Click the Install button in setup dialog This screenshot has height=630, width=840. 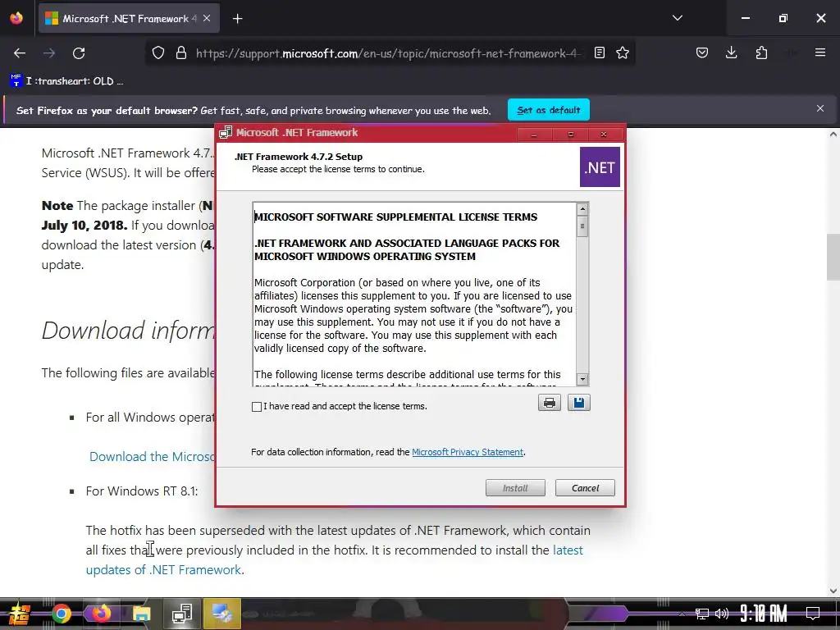[x=515, y=488]
